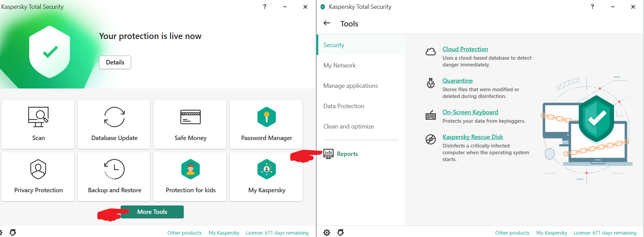Click the Backup and Restore tile label

pyautogui.click(x=114, y=190)
